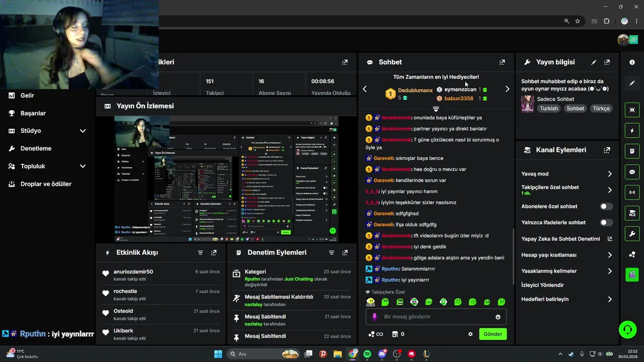Open Yapay Zeka ile Sohbet Denetimi link

(567, 239)
